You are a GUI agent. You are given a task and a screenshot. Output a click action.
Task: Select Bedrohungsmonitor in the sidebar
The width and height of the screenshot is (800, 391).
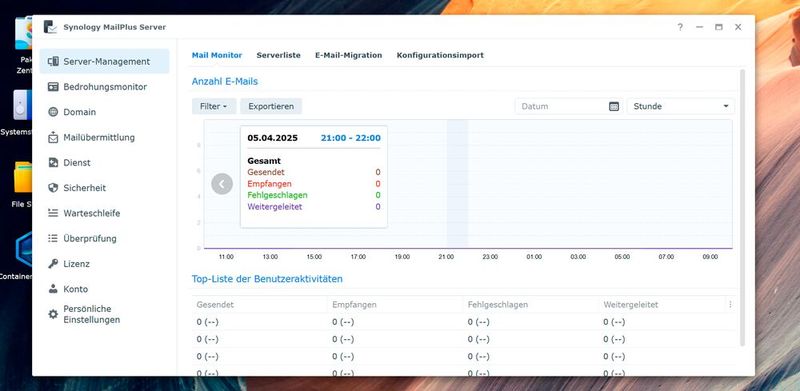(x=104, y=87)
